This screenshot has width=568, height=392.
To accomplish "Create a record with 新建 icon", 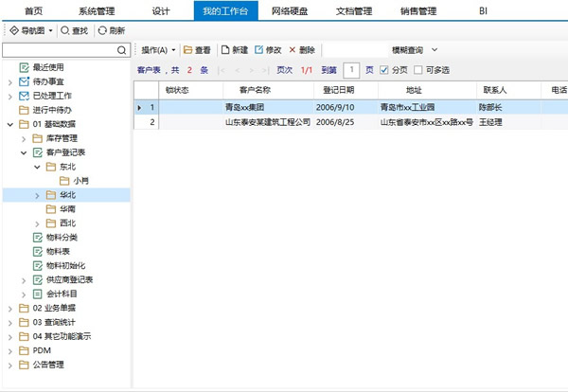I will pos(225,49).
